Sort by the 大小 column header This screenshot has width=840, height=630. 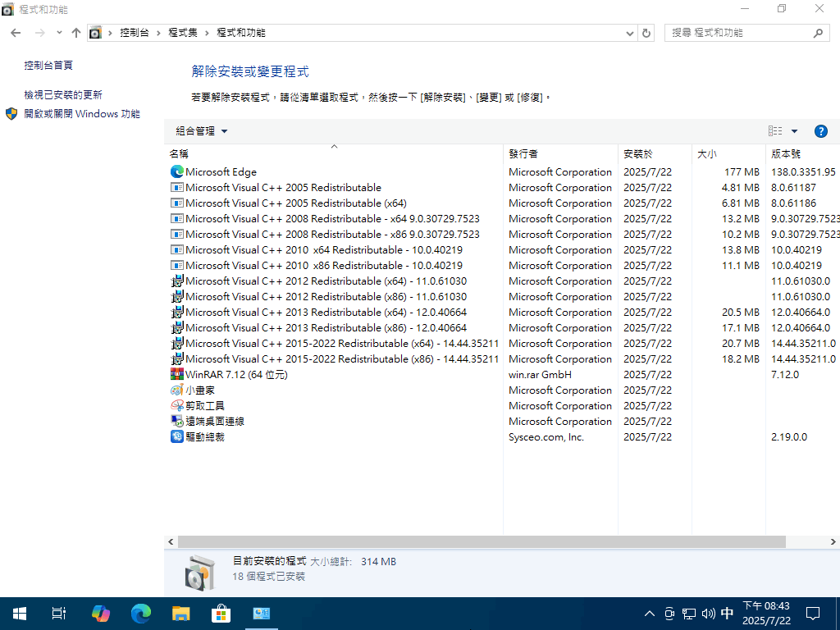tap(728, 153)
